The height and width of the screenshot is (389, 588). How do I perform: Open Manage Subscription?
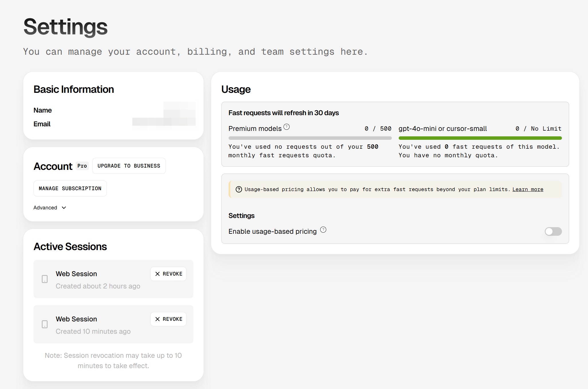70,188
